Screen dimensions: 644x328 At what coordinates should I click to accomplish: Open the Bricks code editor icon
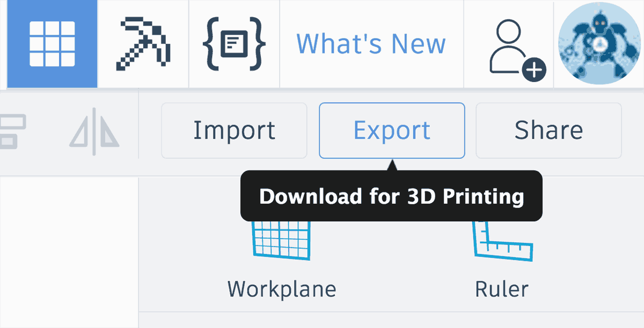tap(234, 44)
